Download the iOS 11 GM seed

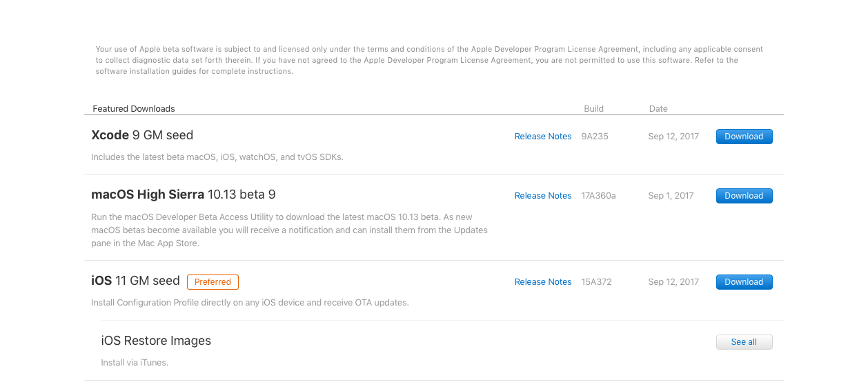(744, 282)
